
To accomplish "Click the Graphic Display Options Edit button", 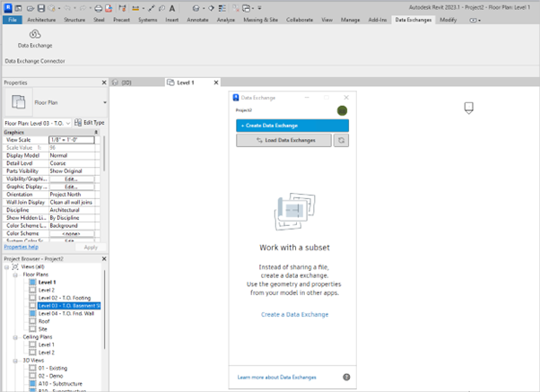I will (x=71, y=187).
